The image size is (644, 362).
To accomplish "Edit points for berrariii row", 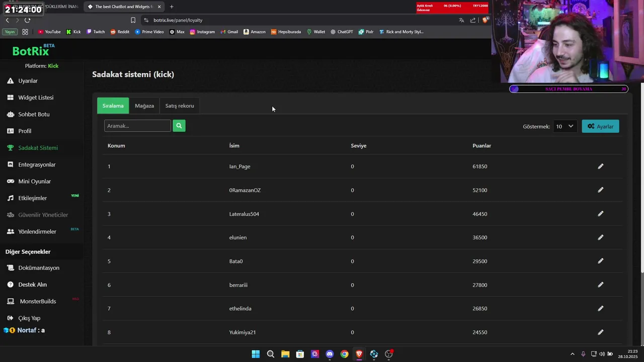I will click(600, 285).
